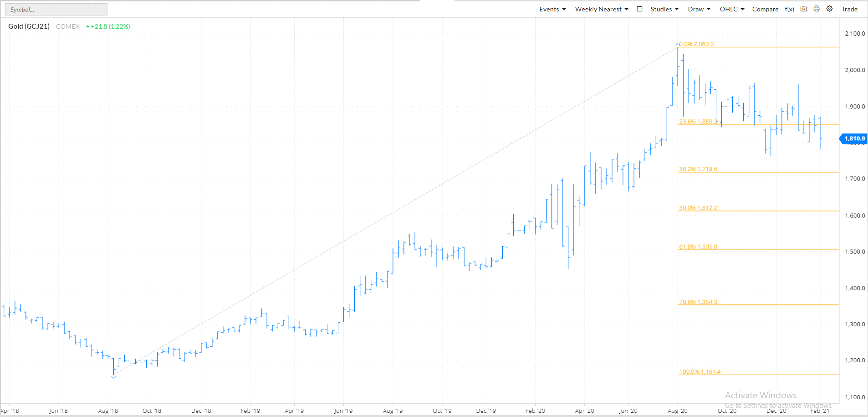Select the Fibonacci anchor at the August 2018 low
This screenshot has height=417, width=868.
click(x=113, y=376)
